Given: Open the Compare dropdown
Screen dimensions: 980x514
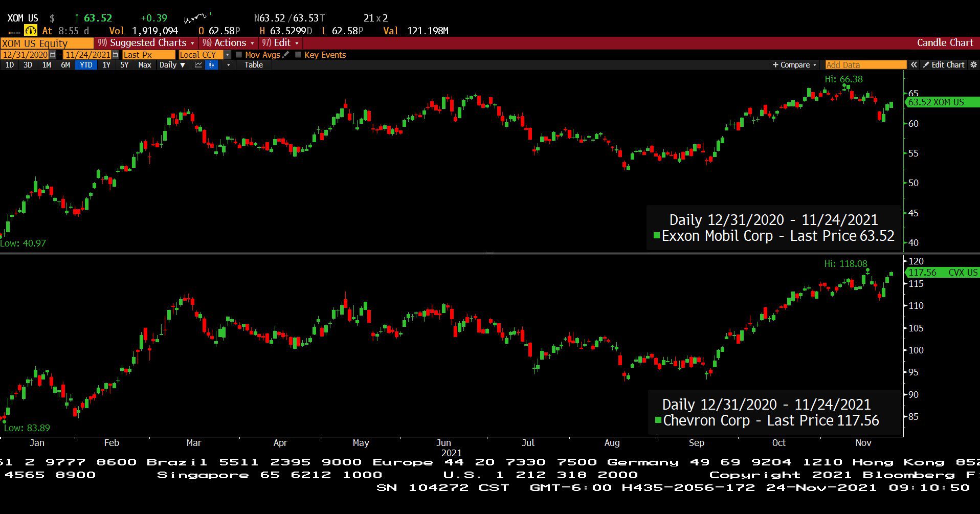Looking at the screenshot, I should [794, 65].
